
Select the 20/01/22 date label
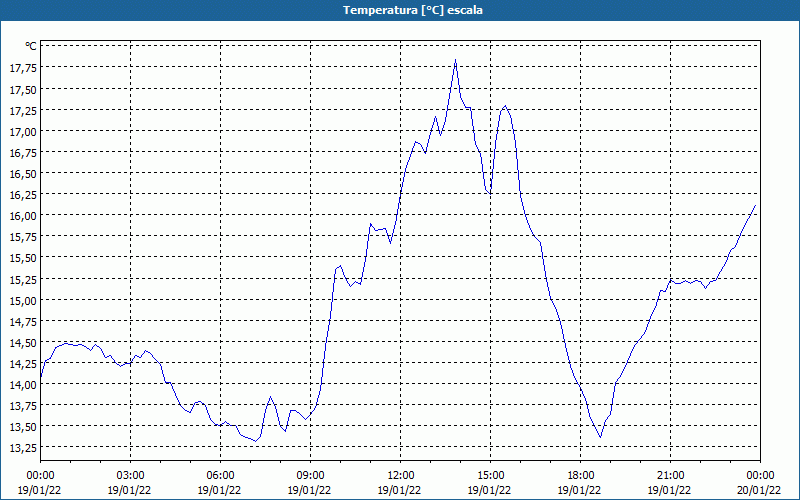point(759,491)
